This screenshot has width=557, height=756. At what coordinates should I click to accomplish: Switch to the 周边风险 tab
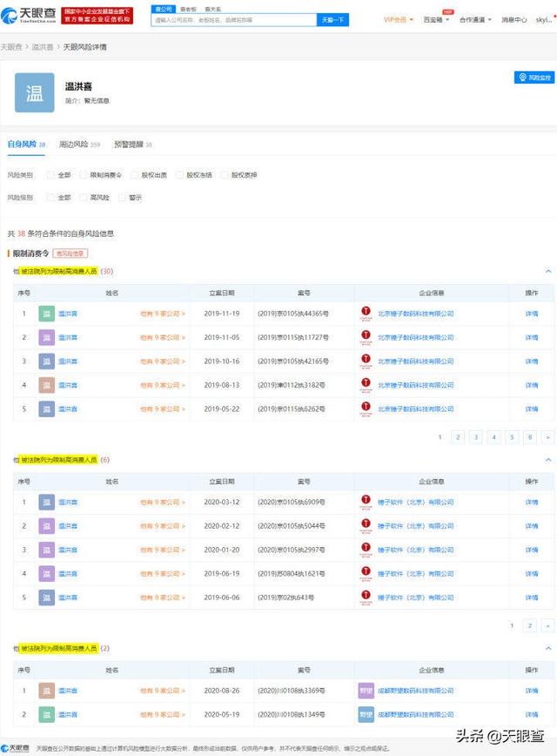79,145
